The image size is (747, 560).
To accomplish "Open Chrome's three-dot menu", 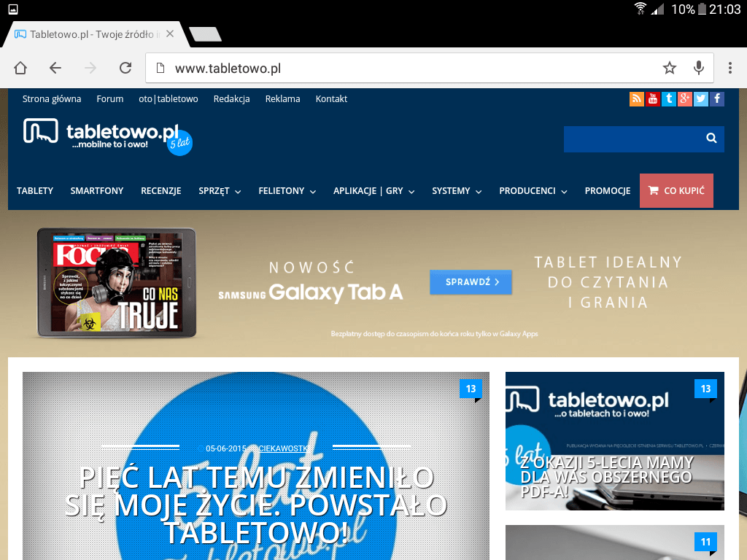I will [x=729, y=68].
